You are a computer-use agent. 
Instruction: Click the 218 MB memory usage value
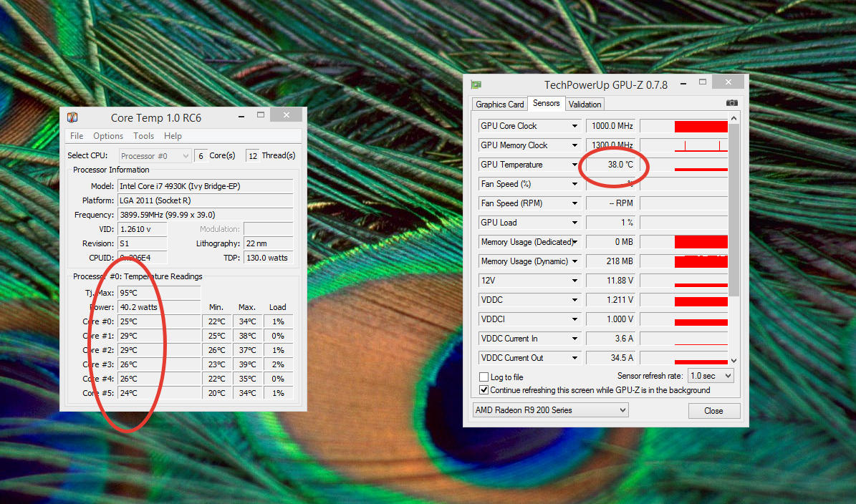(611, 261)
